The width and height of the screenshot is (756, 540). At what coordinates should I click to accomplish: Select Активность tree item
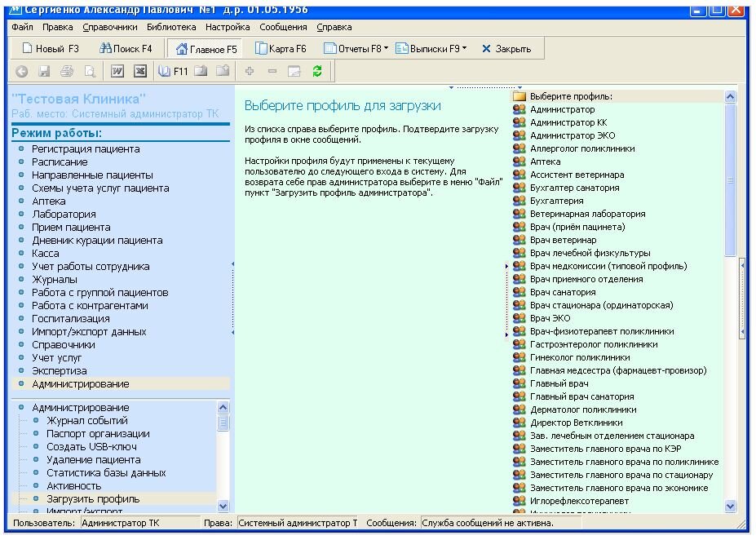(73, 485)
